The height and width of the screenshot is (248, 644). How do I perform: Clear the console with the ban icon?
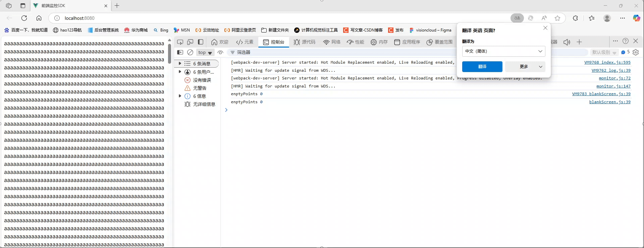click(190, 52)
